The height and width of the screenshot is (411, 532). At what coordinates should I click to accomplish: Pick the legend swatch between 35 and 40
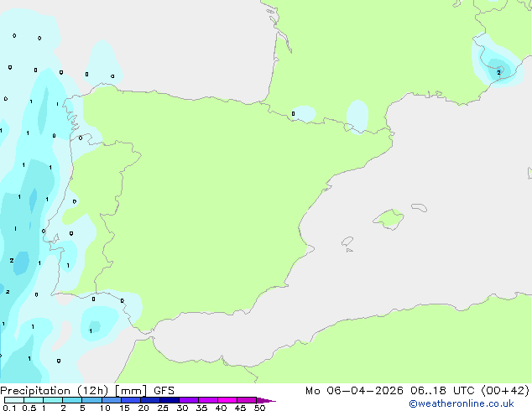[208, 400]
